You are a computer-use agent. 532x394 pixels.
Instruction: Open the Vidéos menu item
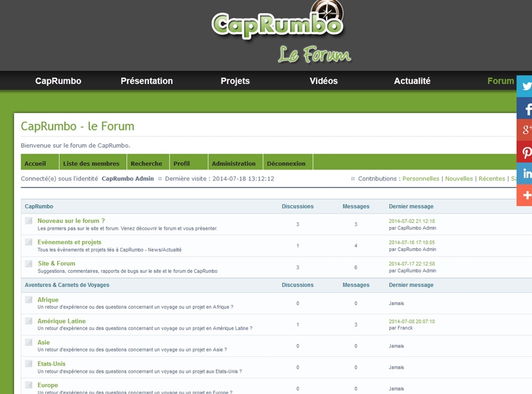(323, 81)
